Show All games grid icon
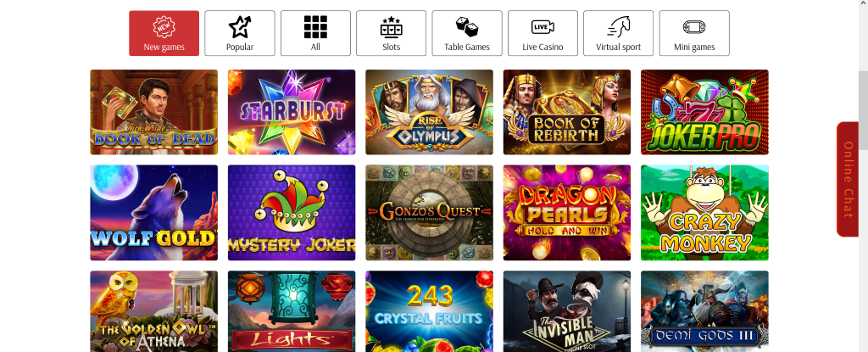 point(315,26)
